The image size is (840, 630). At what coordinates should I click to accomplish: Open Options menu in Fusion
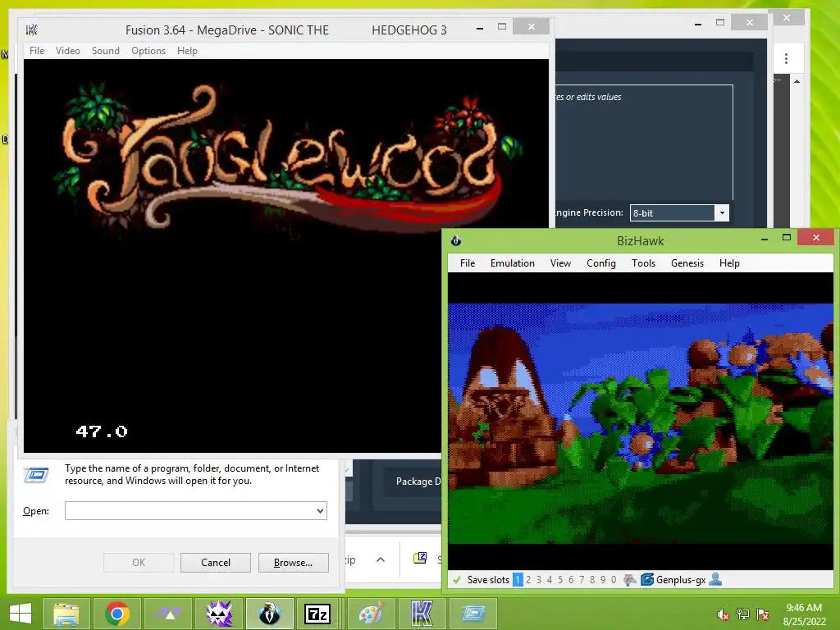(x=148, y=51)
